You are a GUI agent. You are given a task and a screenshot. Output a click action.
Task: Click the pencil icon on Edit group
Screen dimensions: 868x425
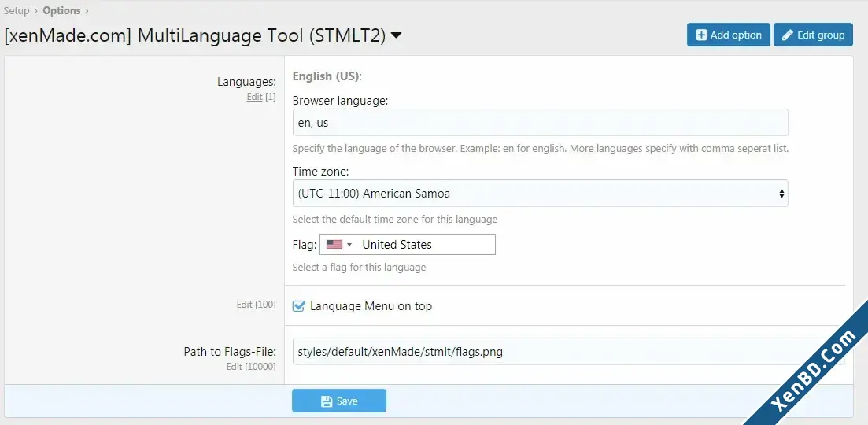point(787,35)
